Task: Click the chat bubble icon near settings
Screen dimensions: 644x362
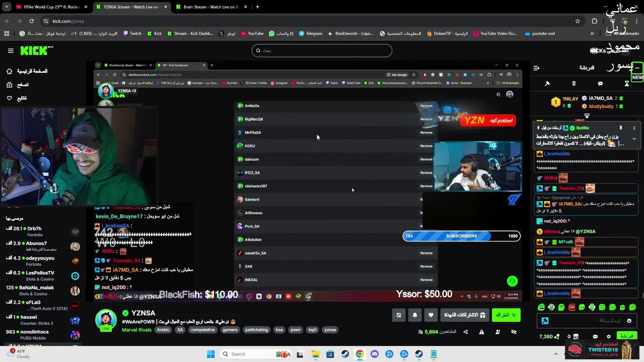Action: coord(595,336)
